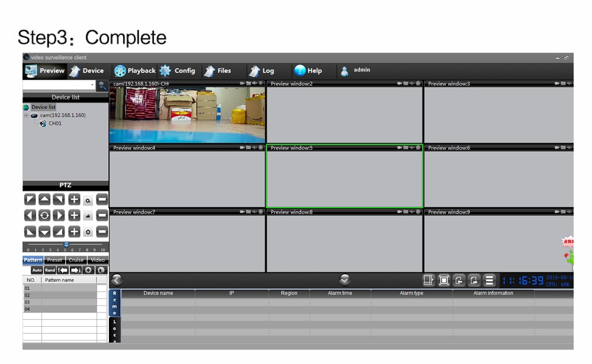Open the Playback tab

click(x=135, y=71)
